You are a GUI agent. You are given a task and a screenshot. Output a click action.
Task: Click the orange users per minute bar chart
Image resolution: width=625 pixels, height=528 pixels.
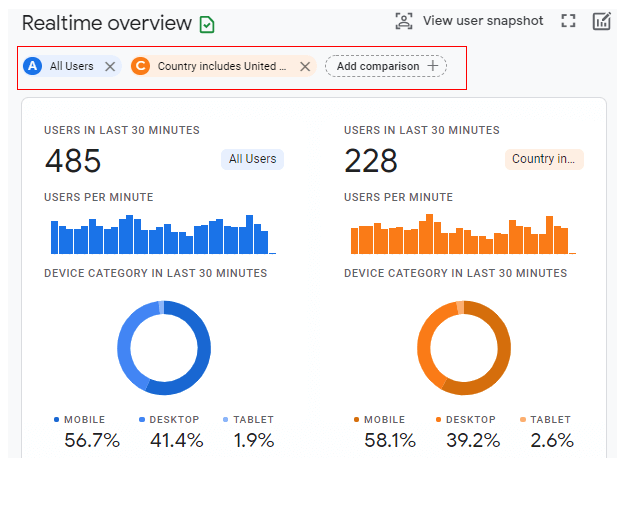click(460, 236)
